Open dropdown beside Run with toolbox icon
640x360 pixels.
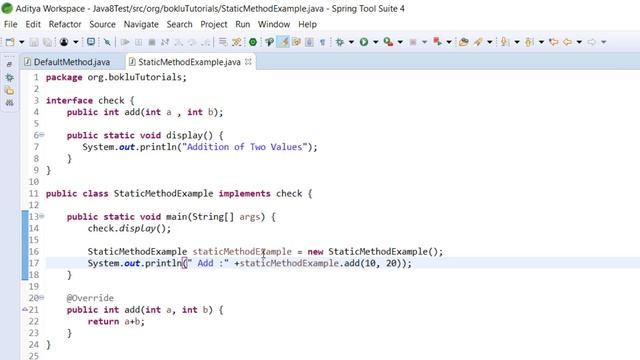point(400,42)
